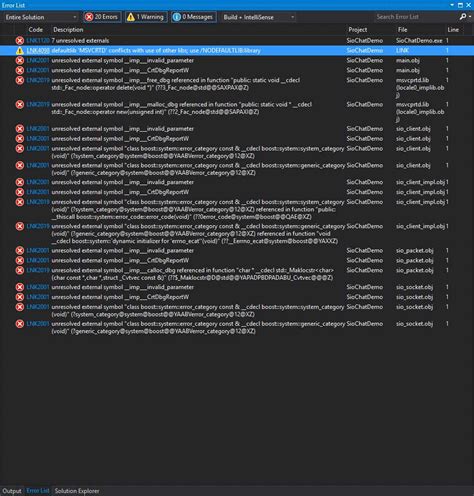Select description mentioning error_code::error_code(void)
Screen dimensions: 474x496
198,210
